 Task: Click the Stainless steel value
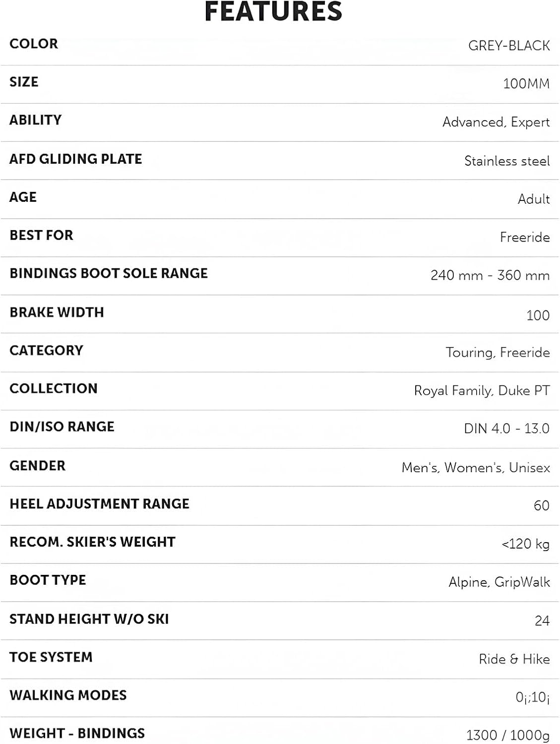pos(507,161)
